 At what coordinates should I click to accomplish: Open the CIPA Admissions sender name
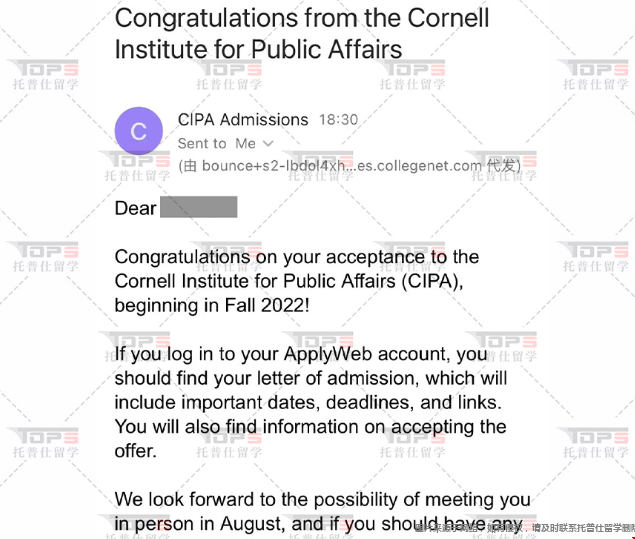243,120
